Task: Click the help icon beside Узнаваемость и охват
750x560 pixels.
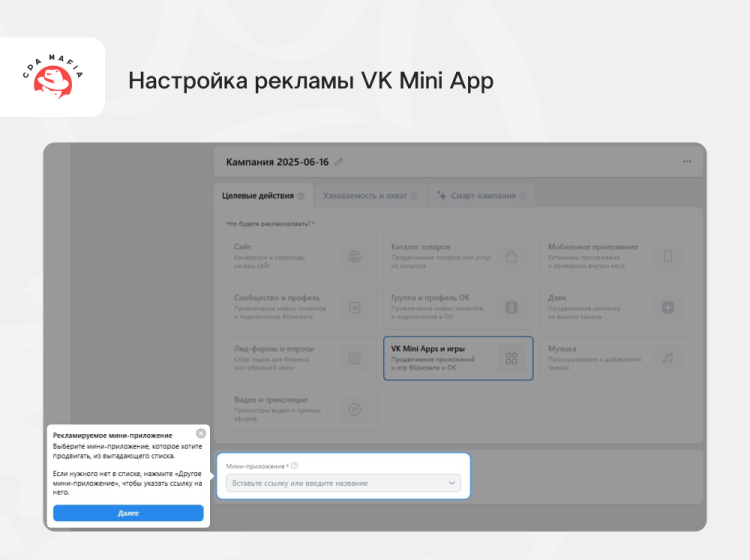Action: 414,196
